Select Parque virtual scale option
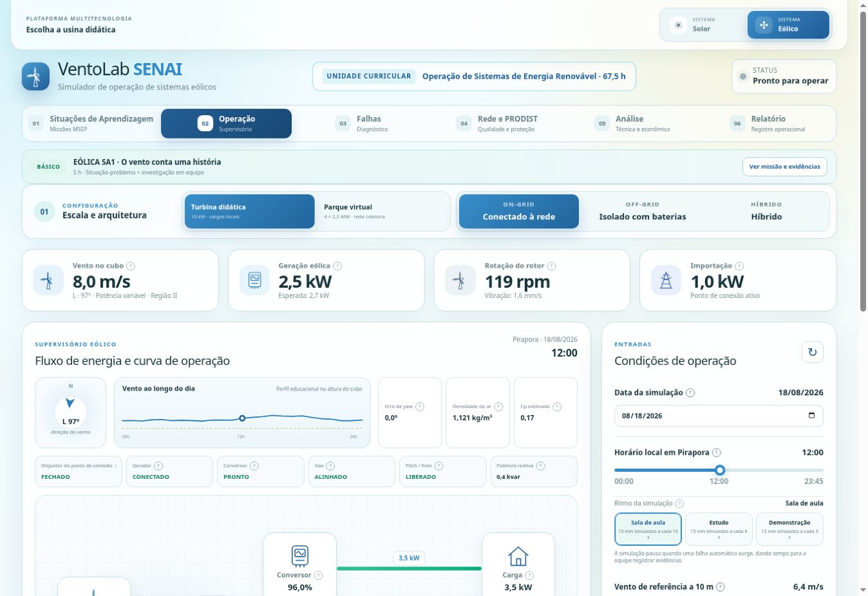868x596 pixels. pos(382,211)
